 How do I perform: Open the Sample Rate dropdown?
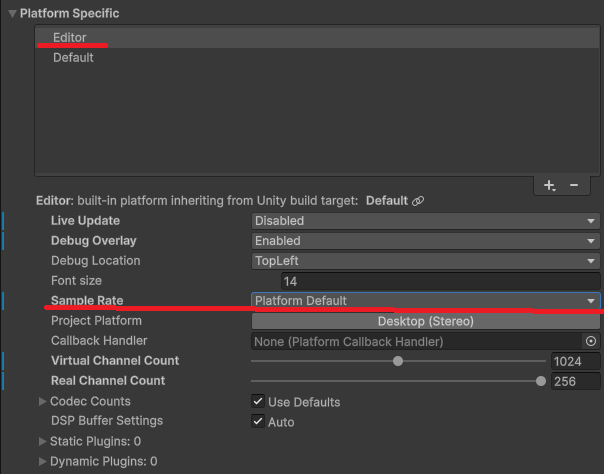424,301
